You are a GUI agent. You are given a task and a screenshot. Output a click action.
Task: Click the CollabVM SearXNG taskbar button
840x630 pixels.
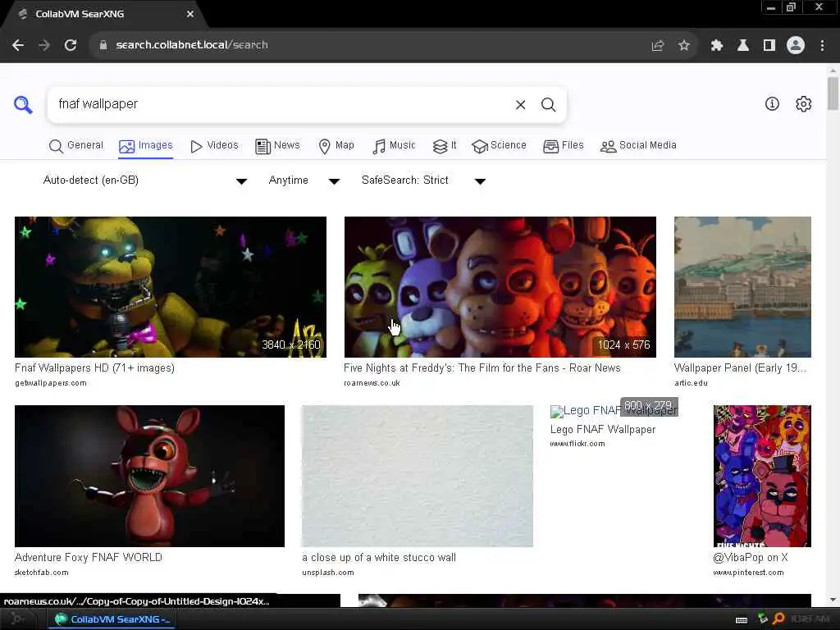113,619
